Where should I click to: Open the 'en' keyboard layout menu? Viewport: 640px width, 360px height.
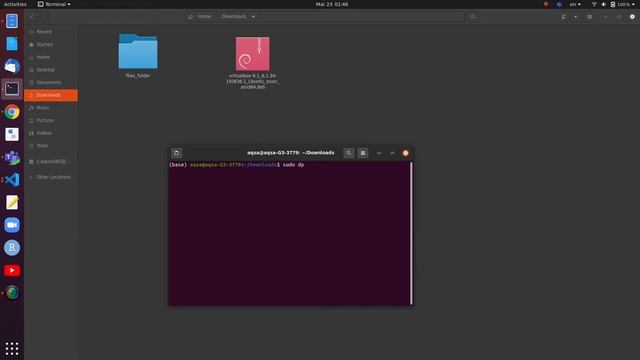(x=575, y=4)
